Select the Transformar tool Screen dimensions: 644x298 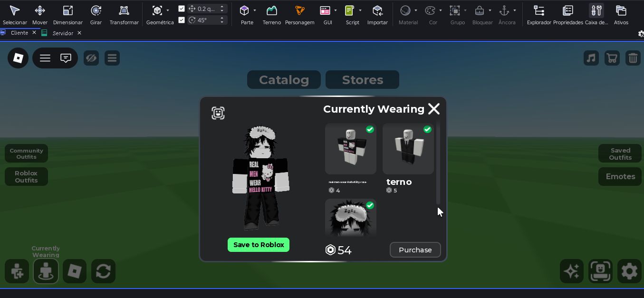coord(124,15)
